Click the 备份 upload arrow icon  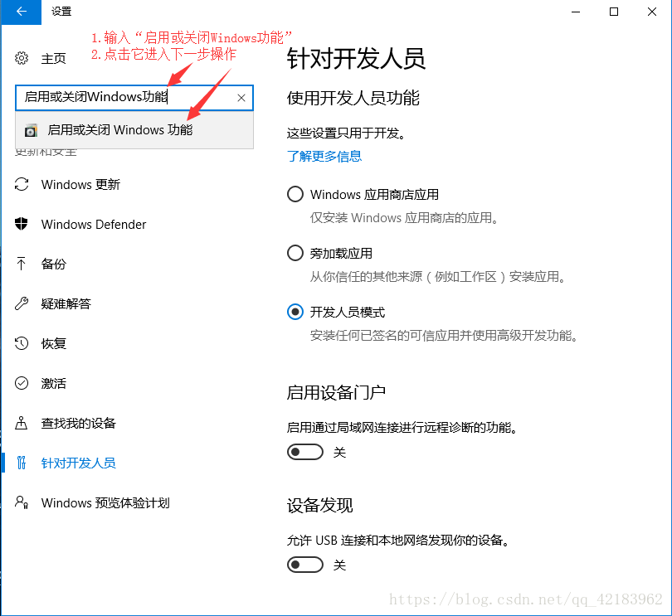pos(22,264)
